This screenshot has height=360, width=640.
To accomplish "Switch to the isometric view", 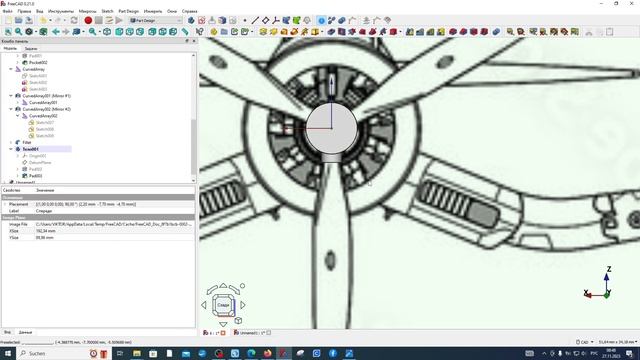I will pos(107,32).
